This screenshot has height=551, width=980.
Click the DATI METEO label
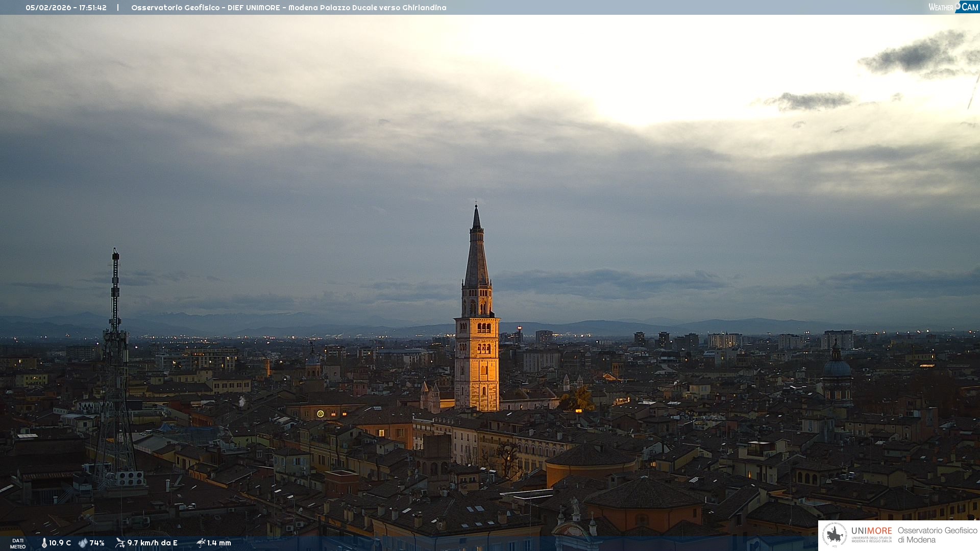coord(18,543)
